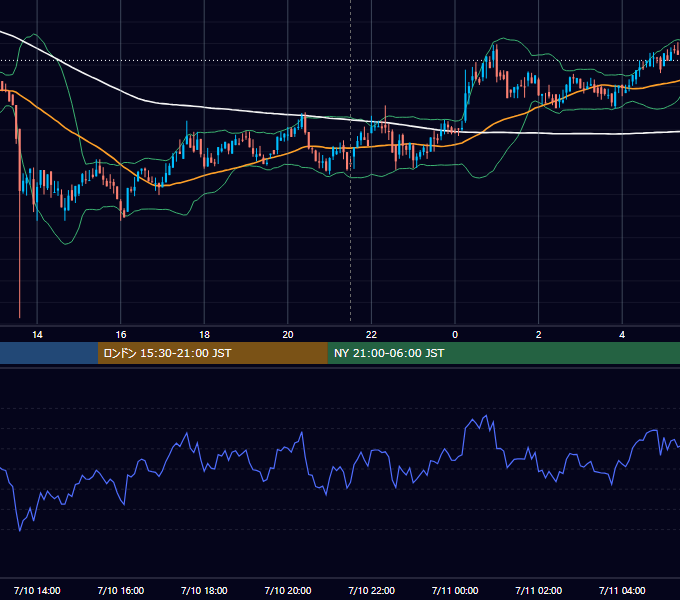Click the long red wick candle near 14
The height and width of the screenshot is (600, 680).
(x=20, y=223)
